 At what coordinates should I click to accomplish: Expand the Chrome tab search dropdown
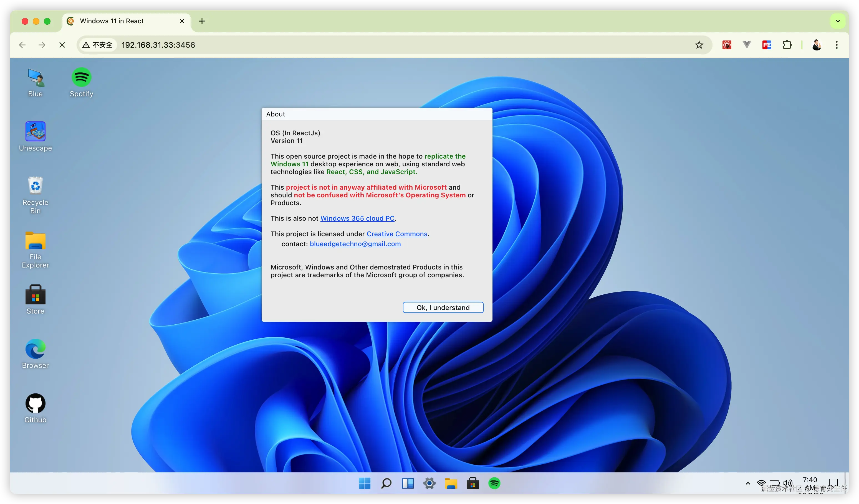(838, 21)
